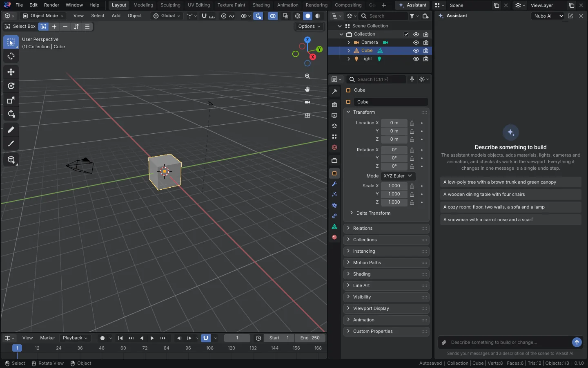Image resolution: width=588 pixels, height=368 pixels.
Task: Click the Scale X value slider field
Action: (x=394, y=186)
